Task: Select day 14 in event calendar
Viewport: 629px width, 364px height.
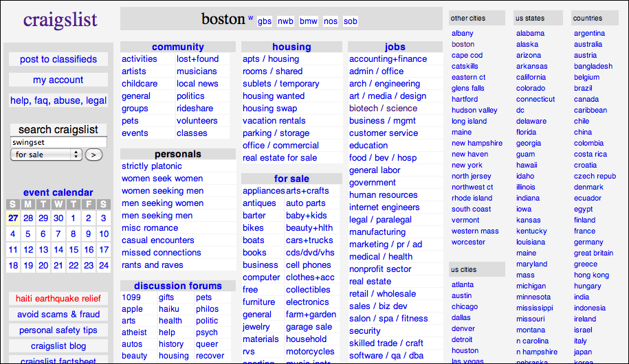Action: pyautogui.click(x=58, y=250)
